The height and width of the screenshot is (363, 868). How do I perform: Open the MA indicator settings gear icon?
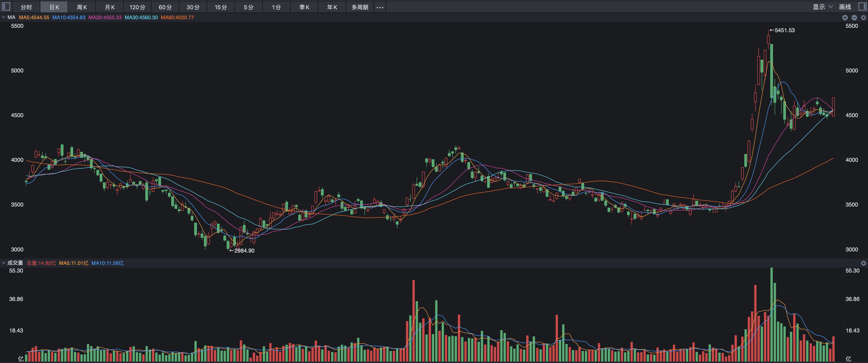click(863, 18)
